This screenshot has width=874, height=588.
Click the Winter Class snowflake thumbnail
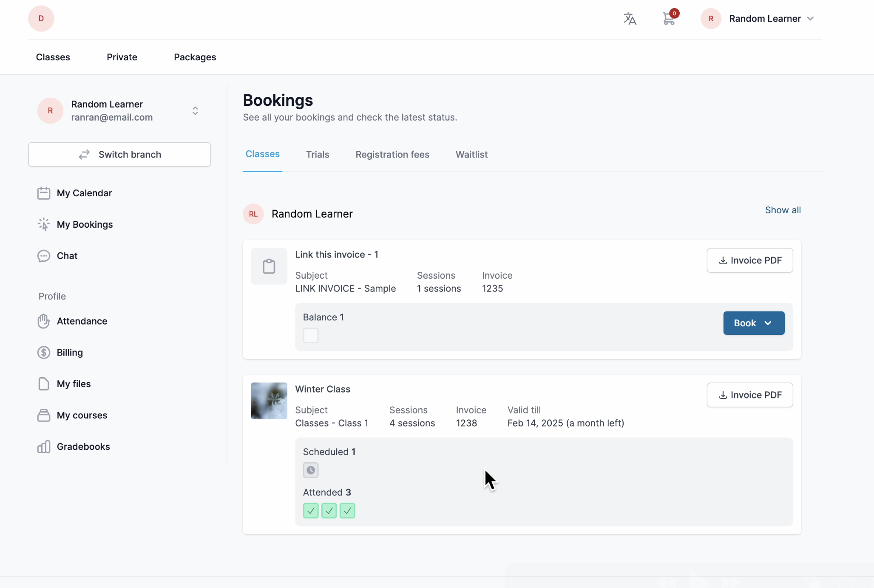point(269,401)
